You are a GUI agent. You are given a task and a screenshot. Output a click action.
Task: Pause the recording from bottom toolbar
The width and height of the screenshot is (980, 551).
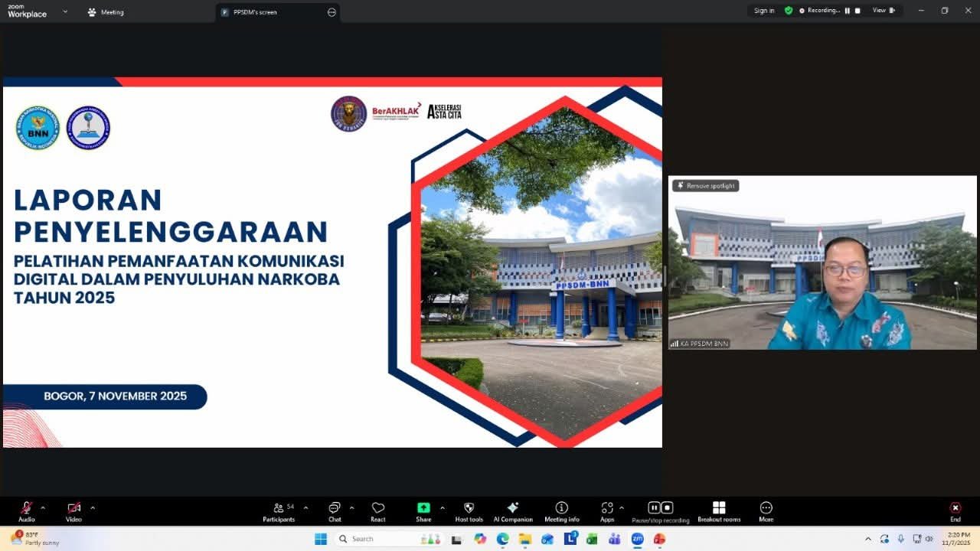[x=654, y=507]
